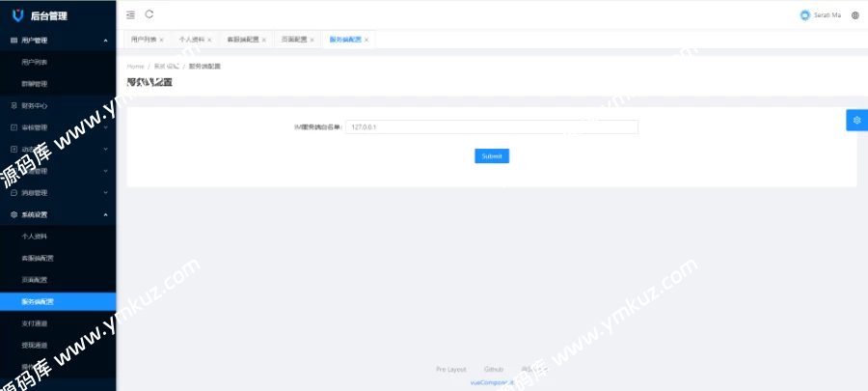Expand the 消息管理 menu chevron
The height and width of the screenshot is (391, 868).
point(106,193)
